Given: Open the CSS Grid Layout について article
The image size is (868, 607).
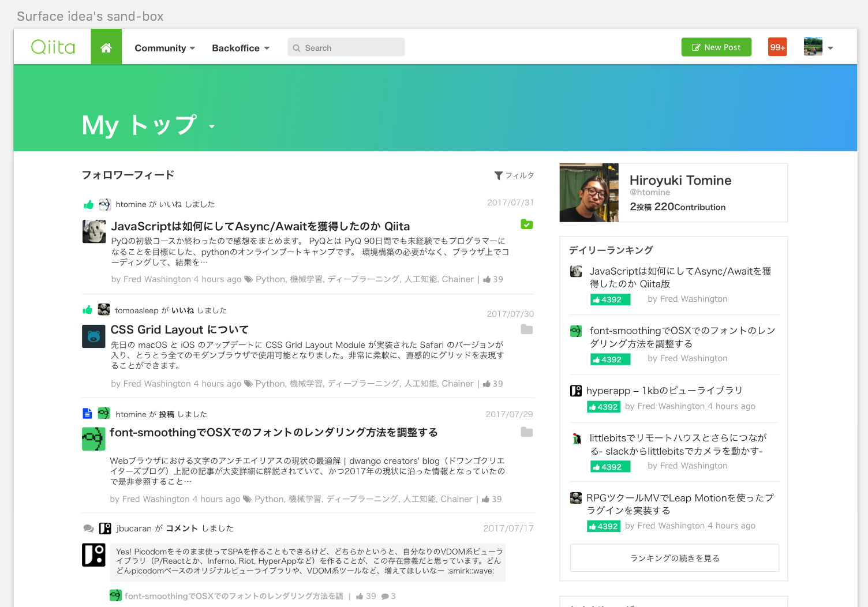Looking at the screenshot, I should (179, 329).
